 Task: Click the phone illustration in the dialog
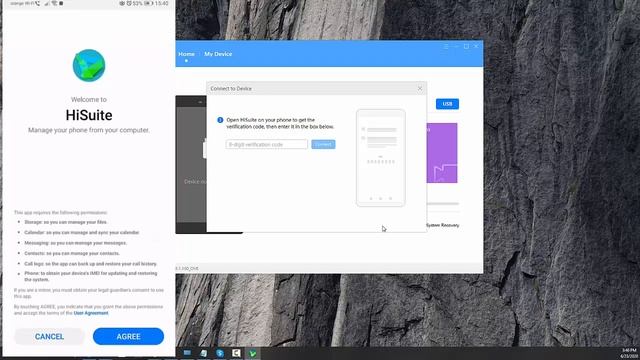(381, 158)
